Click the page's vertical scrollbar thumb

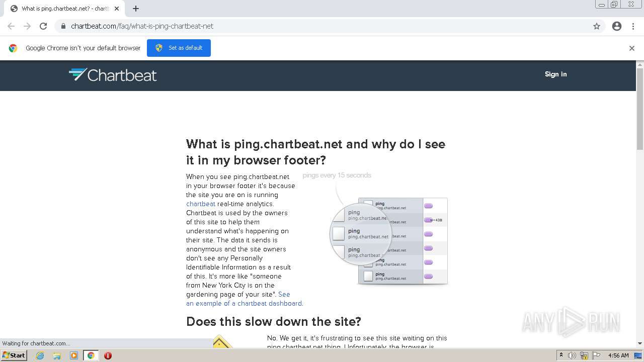pyautogui.click(x=640, y=109)
